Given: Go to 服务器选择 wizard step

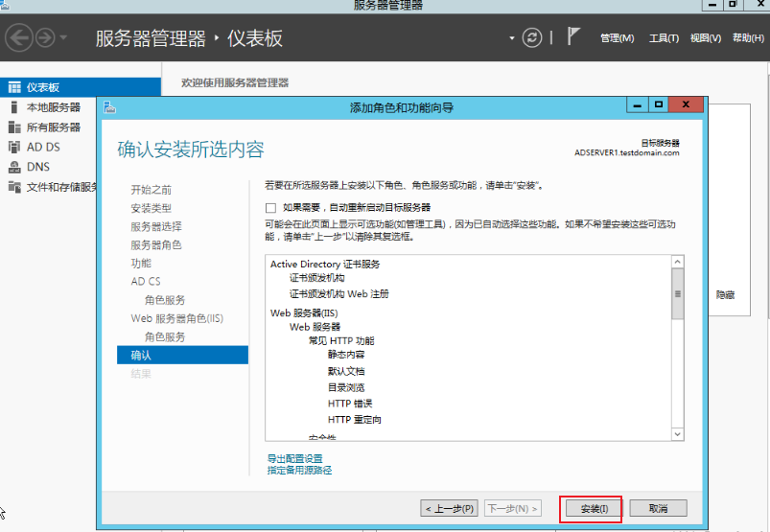Looking at the screenshot, I should (156, 227).
